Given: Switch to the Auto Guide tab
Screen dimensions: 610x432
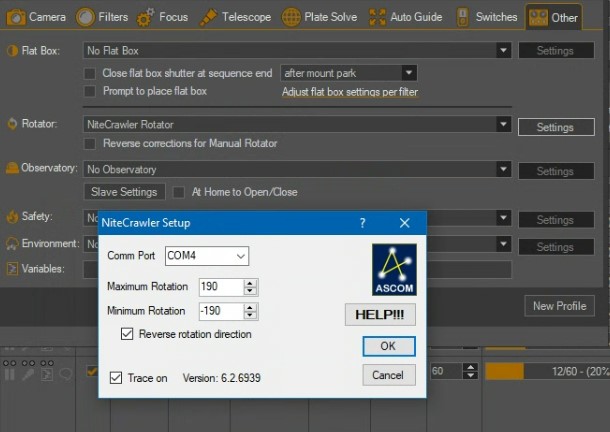Looking at the screenshot, I should tap(405, 17).
